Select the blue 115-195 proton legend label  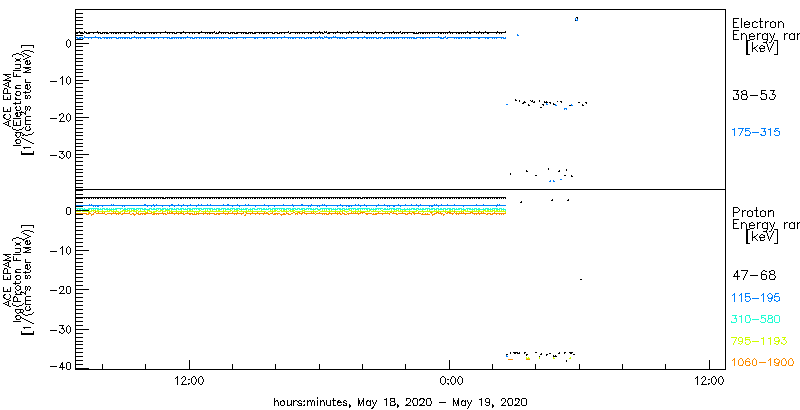pyautogui.click(x=756, y=298)
